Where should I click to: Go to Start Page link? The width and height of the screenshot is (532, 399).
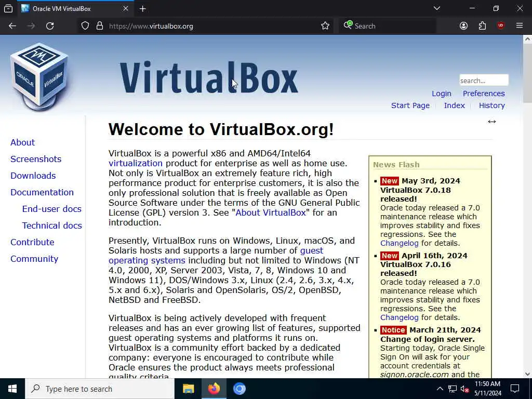(410, 105)
